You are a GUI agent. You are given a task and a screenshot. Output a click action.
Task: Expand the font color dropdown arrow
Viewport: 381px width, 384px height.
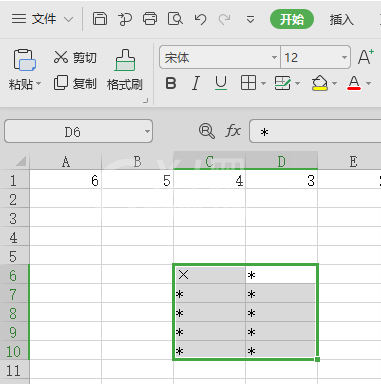pyautogui.click(x=368, y=83)
